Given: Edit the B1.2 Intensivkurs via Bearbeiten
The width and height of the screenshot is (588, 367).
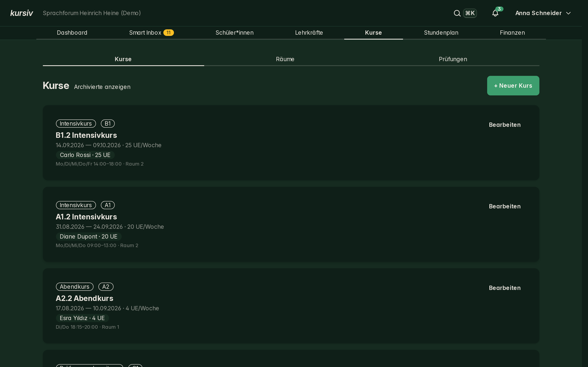Looking at the screenshot, I should (505, 125).
